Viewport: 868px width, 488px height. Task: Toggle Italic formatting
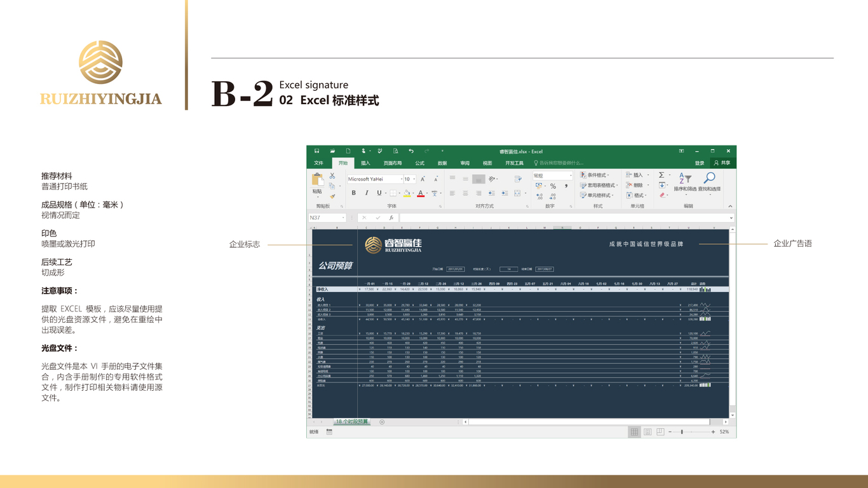[367, 193]
